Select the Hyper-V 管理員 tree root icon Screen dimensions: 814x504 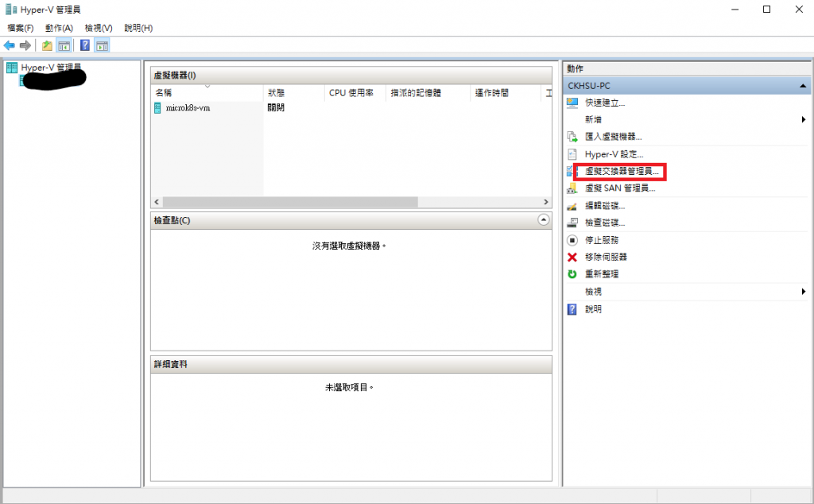(12, 68)
